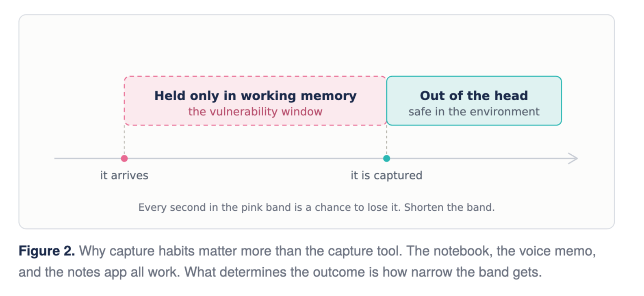Click the dashed line above the teal dot
644x296 pixels.
(x=386, y=140)
